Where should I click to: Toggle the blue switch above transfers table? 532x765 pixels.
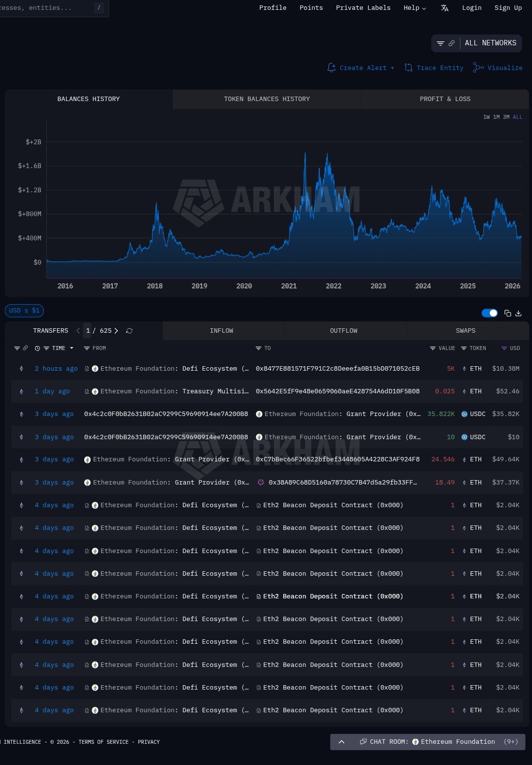click(489, 313)
